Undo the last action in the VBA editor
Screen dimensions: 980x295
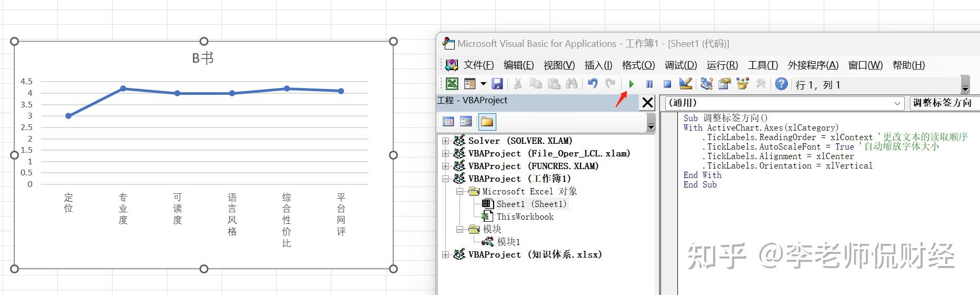(593, 84)
